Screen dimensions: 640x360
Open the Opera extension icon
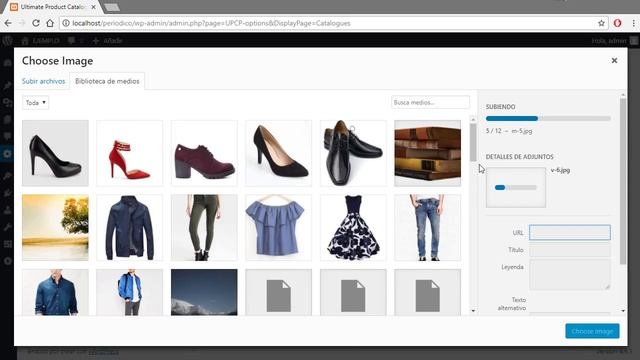pyautogui.click(x=617, y=23)
